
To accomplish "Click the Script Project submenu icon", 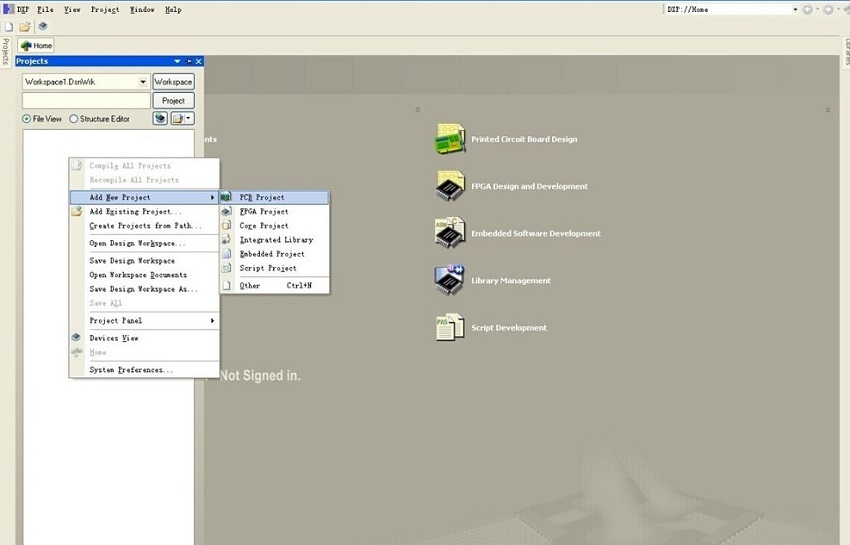I will [227, 267].
